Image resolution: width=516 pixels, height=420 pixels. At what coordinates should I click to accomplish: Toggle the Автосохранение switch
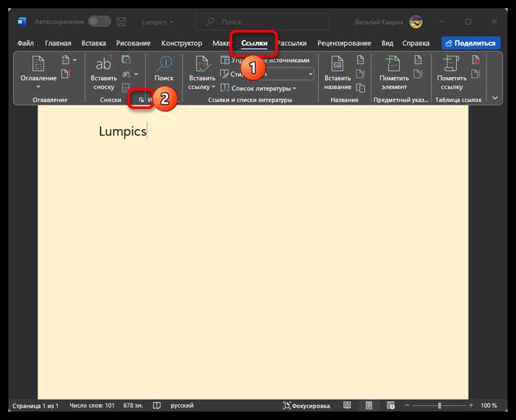point(99,22)
